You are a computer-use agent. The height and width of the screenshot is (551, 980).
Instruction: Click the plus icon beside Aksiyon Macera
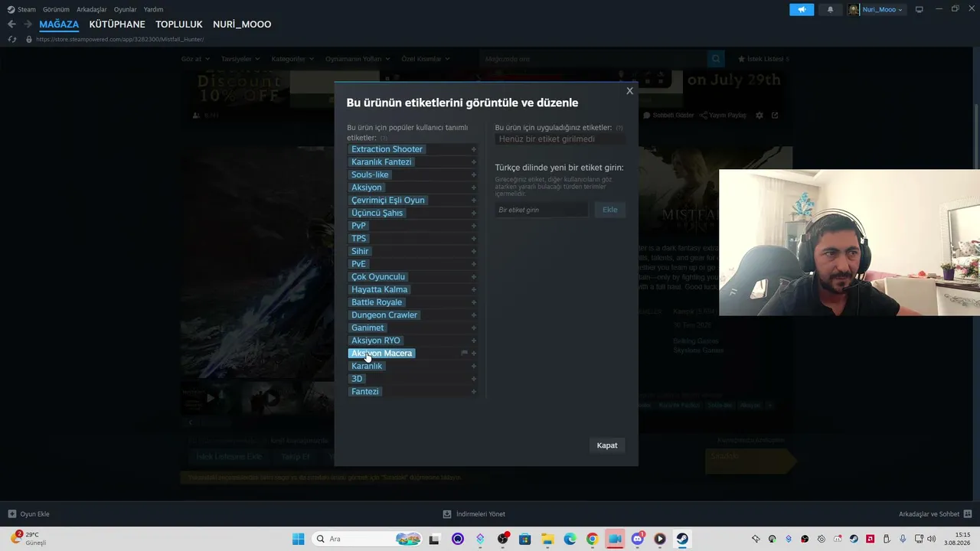(x=474, y=354)
